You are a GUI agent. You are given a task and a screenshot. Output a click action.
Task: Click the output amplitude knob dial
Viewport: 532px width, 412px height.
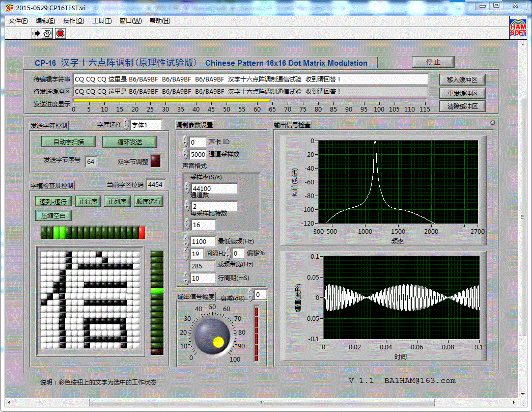tap(212, 337)
